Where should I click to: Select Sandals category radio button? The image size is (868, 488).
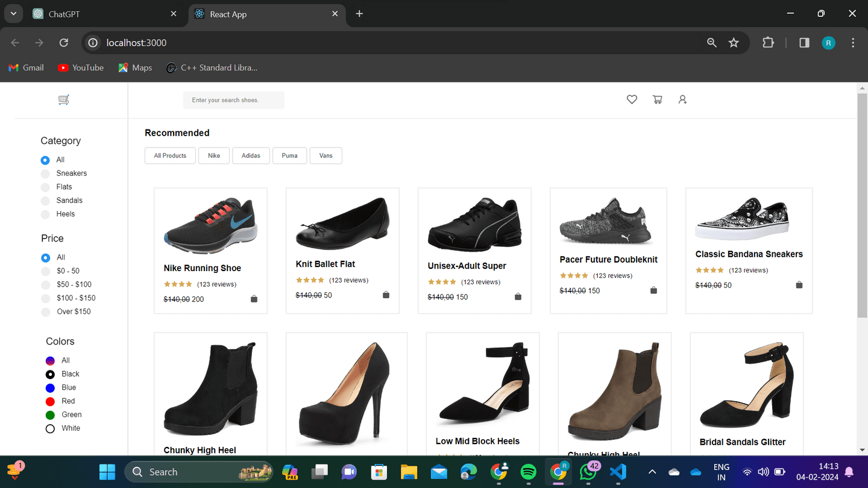(45, 201)
